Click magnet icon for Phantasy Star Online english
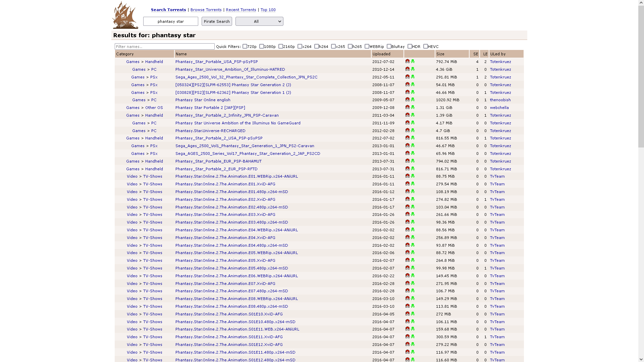 [x=408, y=100]
